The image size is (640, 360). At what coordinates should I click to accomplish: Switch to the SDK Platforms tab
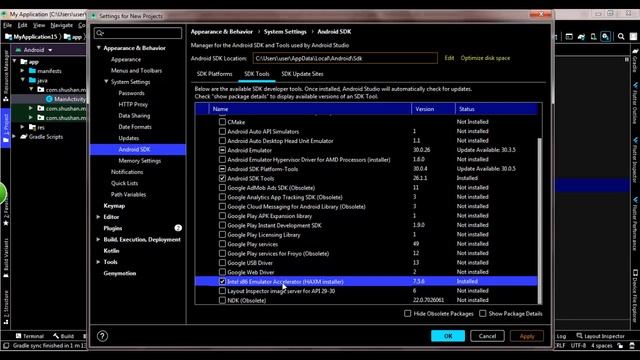(214, 74)
